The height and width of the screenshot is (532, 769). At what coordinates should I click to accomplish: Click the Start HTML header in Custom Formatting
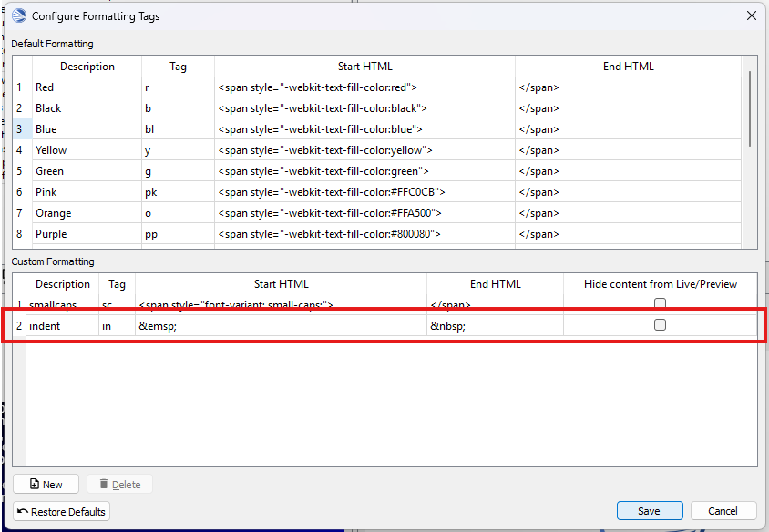(281, 284)
